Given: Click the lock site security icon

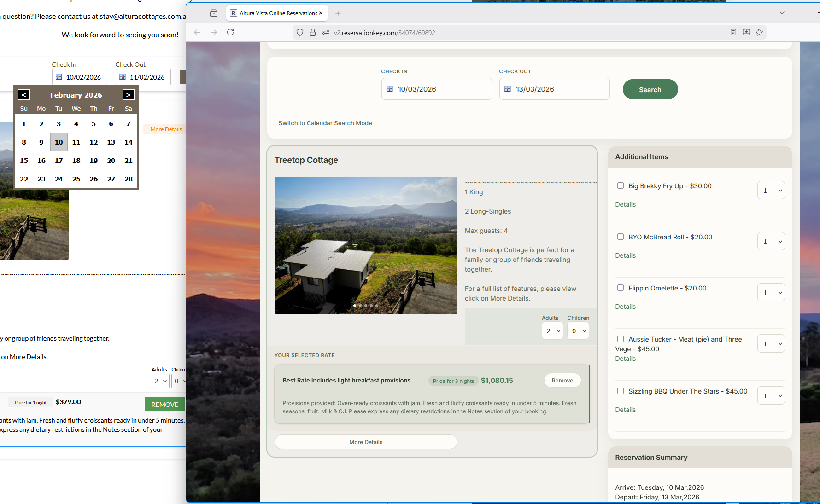Looking at the screenshot, I should pyautogui.click(x=313, y=32).
